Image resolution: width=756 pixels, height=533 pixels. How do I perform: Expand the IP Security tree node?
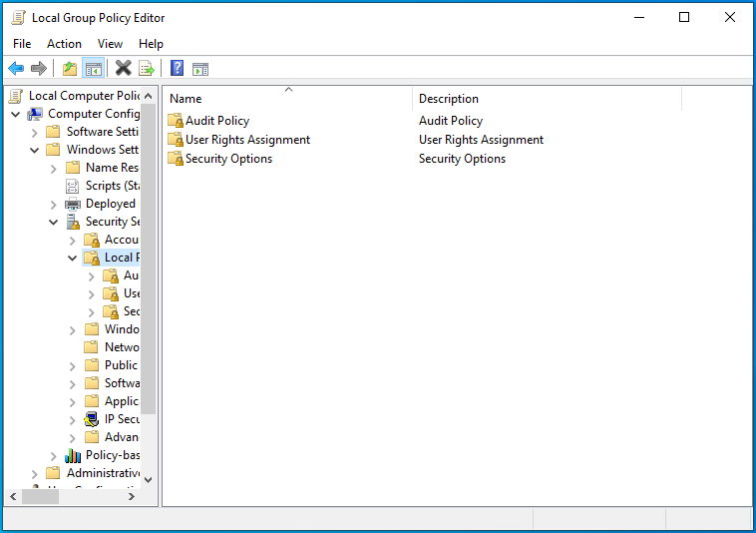(x=73, y=419)
